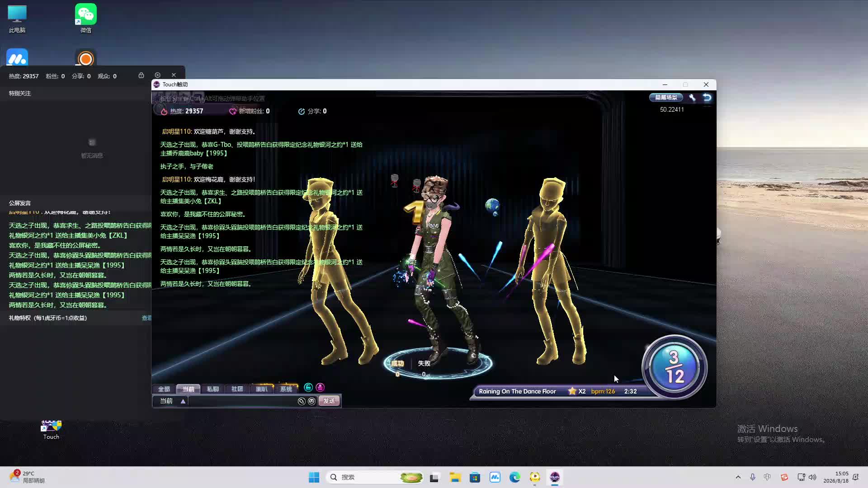Click chat line 执子之手，与子偕老
868x488 pixels.
187,166
